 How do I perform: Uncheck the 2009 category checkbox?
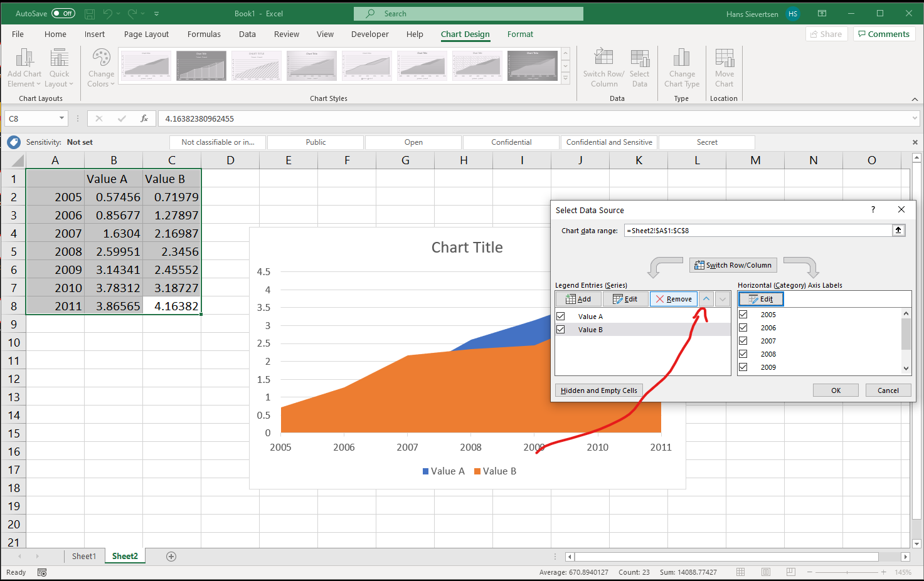click(743, 367)
